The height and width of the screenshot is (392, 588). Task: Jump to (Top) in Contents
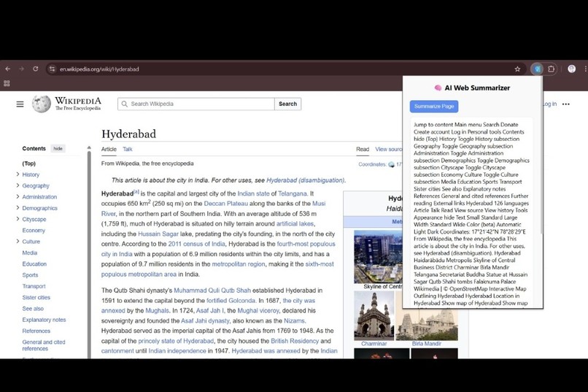point(29,164)
